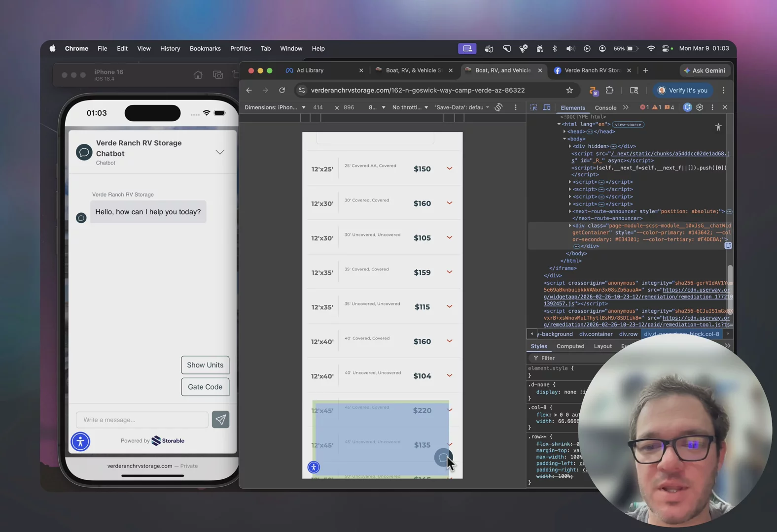Collapse the chatbot with header chevron
777x532 pixels.
click(x=220, y=152)
